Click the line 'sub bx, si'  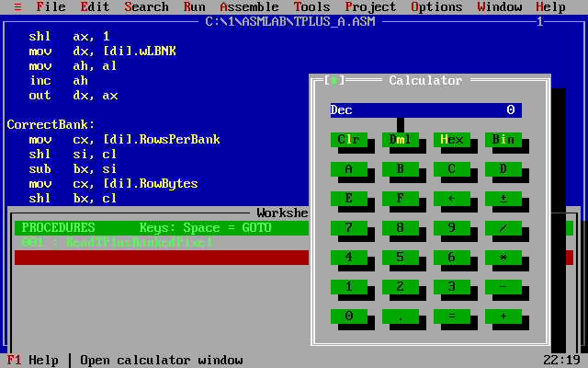(x=73, y=169)
